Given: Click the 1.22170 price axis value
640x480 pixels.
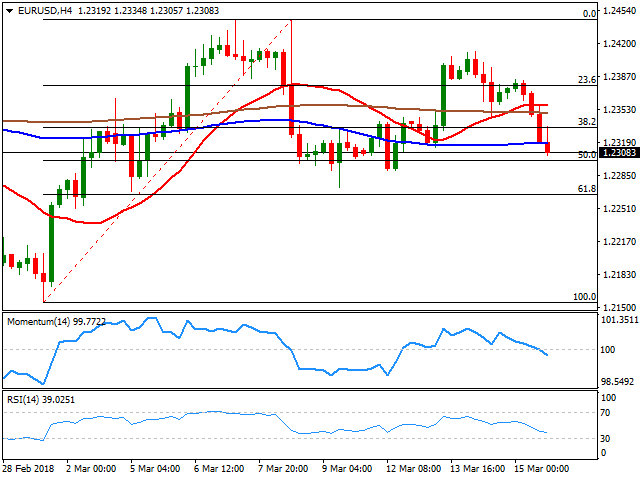Looking at the screenshot, I should tap(619, 242).
